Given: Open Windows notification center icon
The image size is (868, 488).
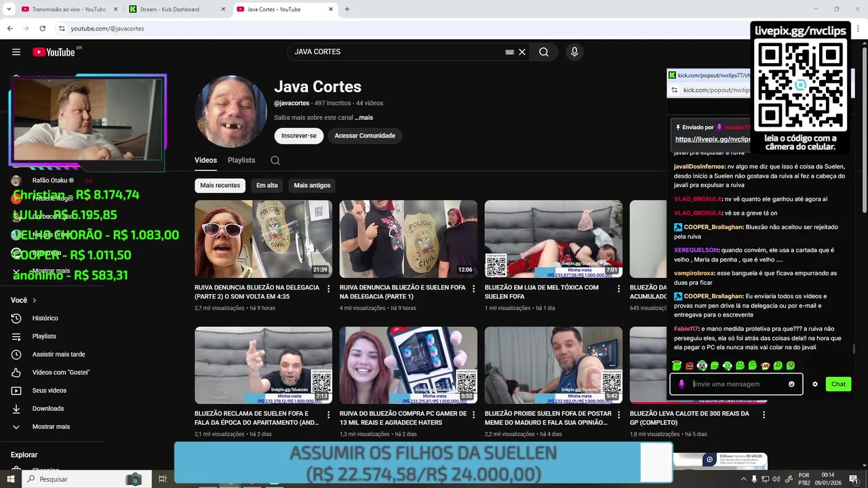Looking at the screenshot, I should click(x=856, y=479).
